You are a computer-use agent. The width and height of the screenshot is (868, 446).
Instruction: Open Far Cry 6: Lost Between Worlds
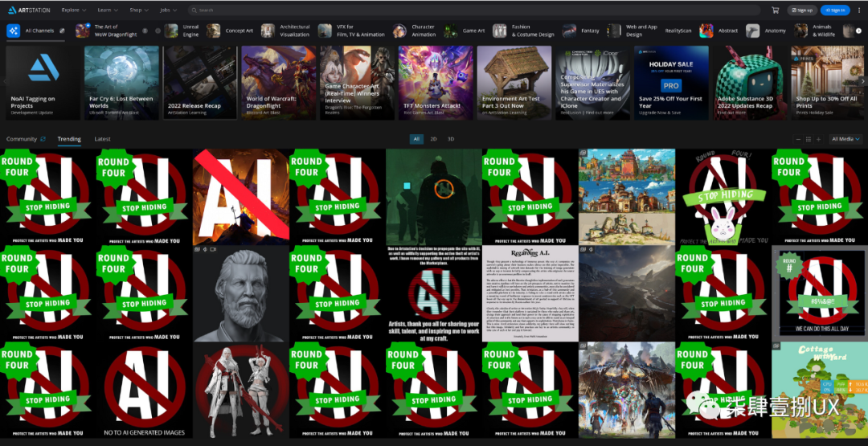pos(122,83)
